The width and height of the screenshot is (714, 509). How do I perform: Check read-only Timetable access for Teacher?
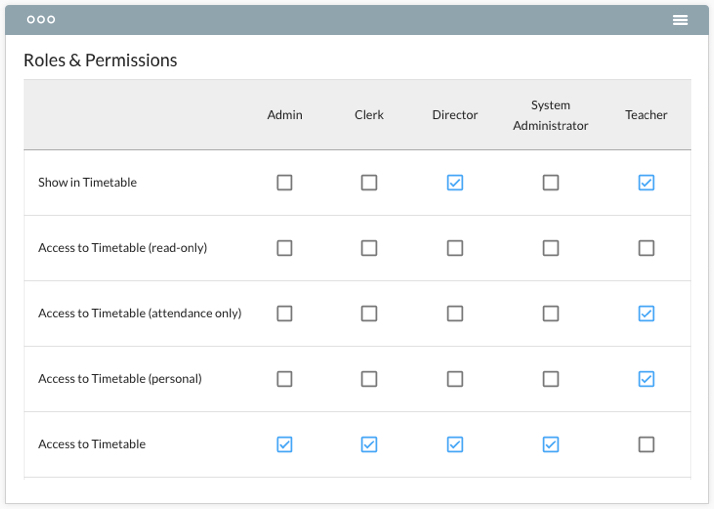(646, 248)
